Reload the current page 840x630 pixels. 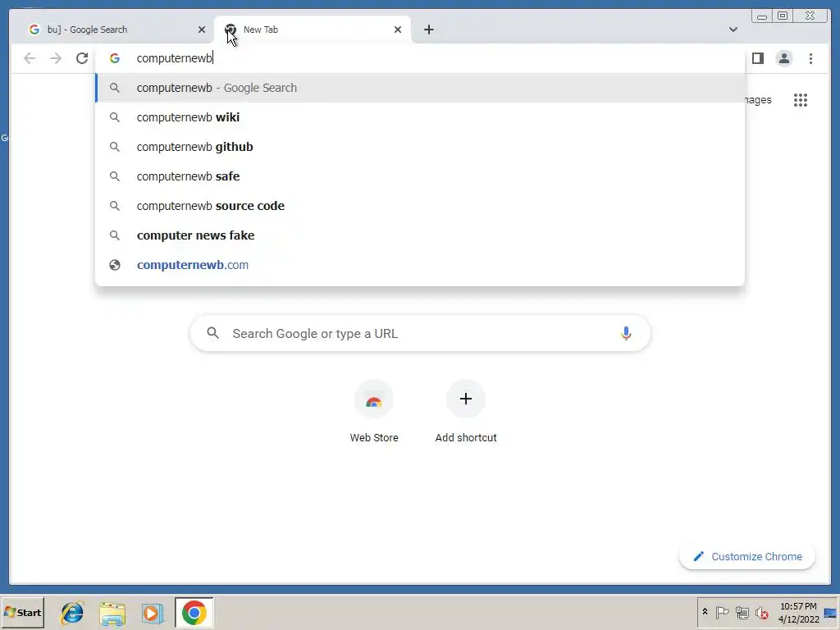pyautogui.click(x=82, y=58)
